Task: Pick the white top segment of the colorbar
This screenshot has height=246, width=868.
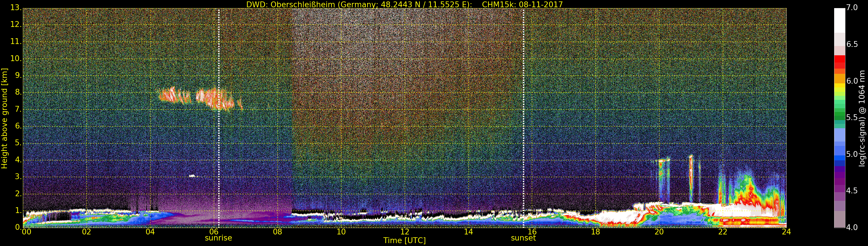Action: point(839,20)
